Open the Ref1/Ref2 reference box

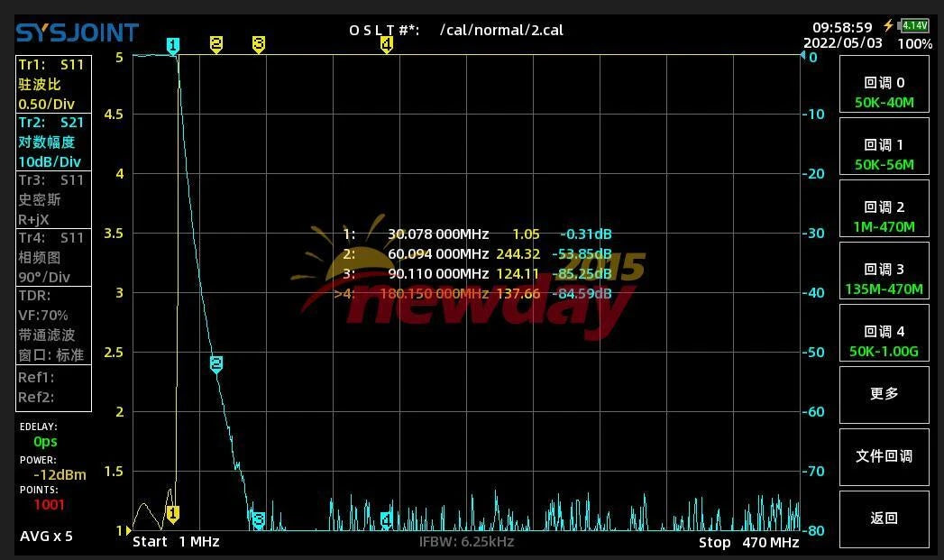coord(53,388)
